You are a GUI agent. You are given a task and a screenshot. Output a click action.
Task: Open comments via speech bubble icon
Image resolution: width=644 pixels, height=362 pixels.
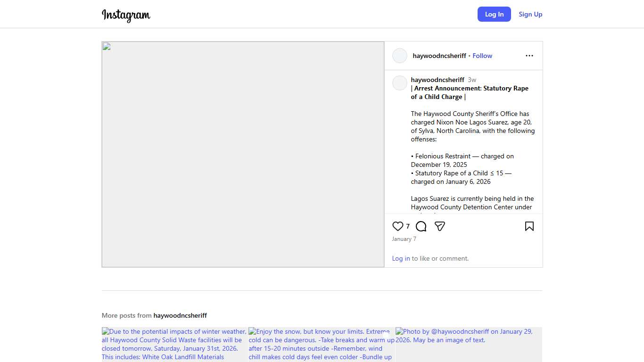tap(421, 226)
